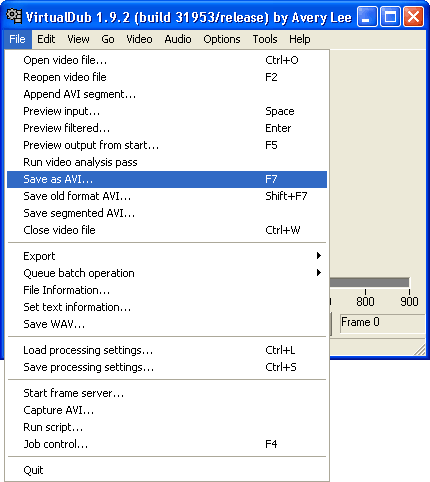
Task: Choose Preview filtered option
Action: [x=167, y=128]
